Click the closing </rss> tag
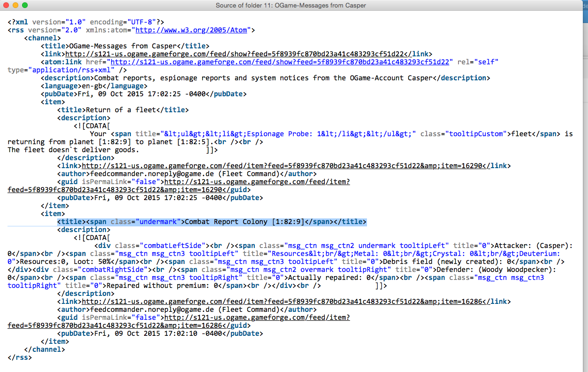 [x=20, y=357]
